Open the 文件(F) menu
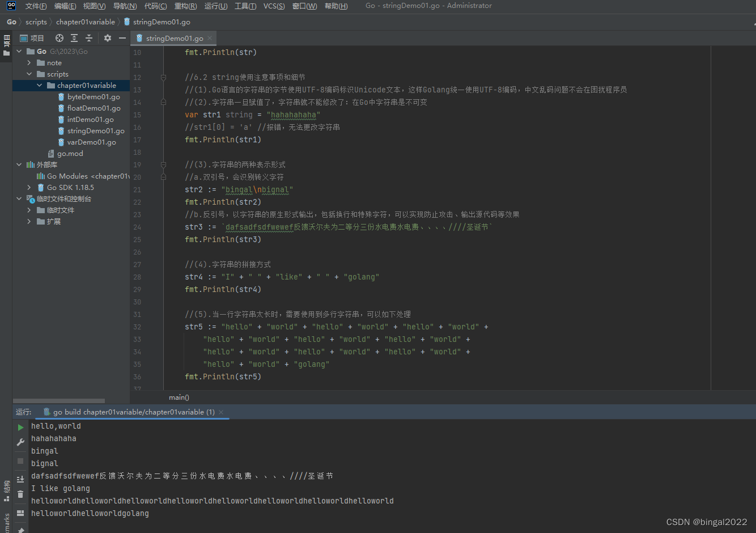Image resolution: width=756 pixels, height=533 pixels. tap(36, 6)
